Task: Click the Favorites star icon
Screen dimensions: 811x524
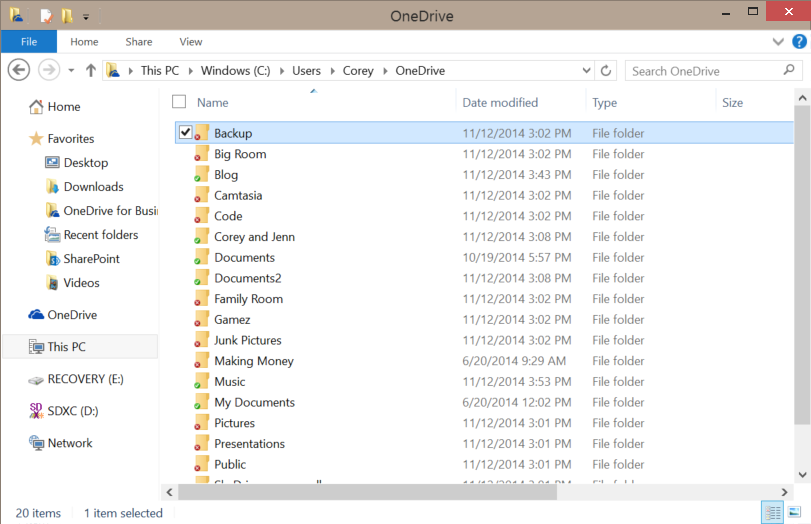Action: [x=36, y=139]
